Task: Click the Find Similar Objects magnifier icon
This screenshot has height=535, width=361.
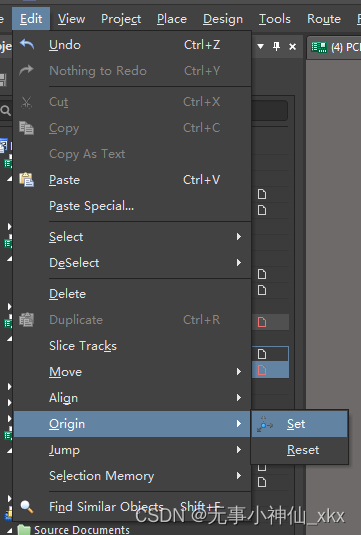Action: pos(27,507)
